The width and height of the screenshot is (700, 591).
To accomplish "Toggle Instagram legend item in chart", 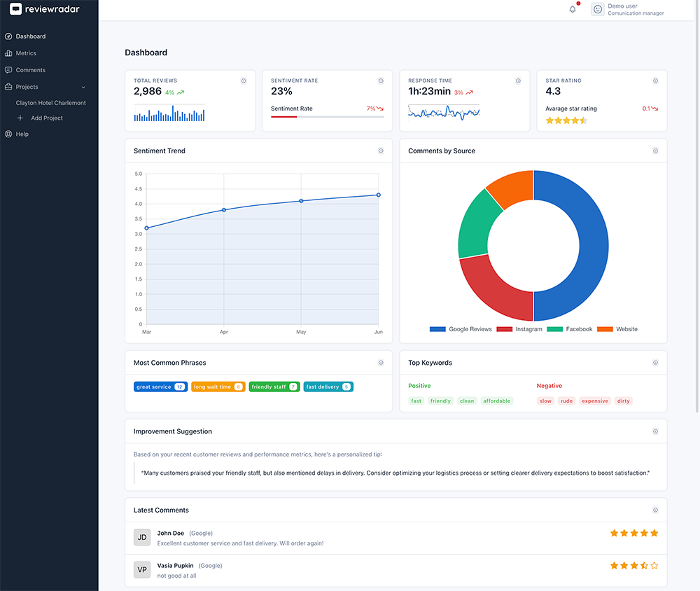I will coord(519,329).
